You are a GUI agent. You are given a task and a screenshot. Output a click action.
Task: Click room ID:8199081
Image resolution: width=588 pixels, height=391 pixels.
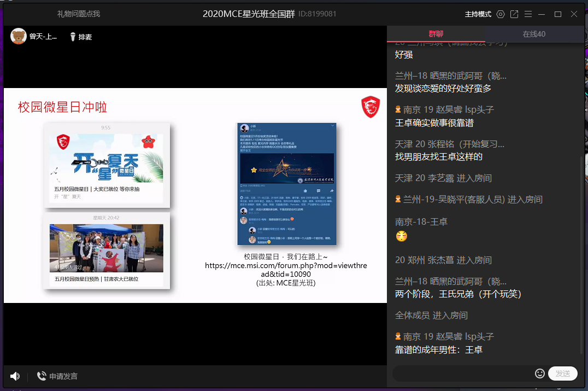coord(317,14)
